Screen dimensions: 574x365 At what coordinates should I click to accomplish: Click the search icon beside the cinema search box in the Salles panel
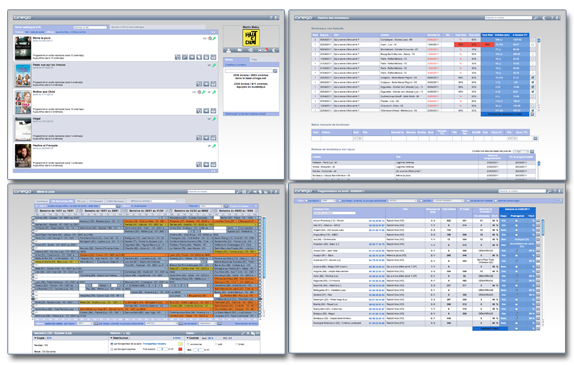pyautogui.click(x=275, y=71)
